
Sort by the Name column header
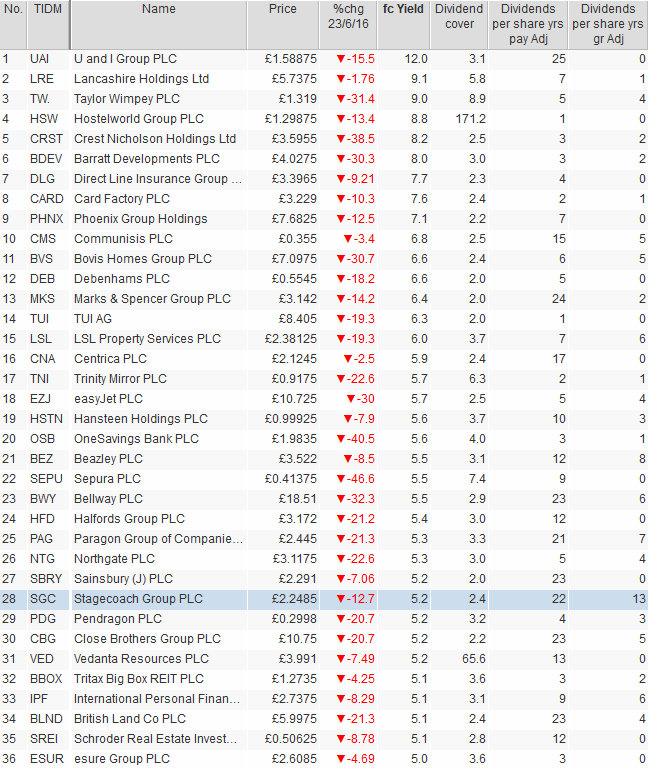pyautogui.click(x=158, y=25)
